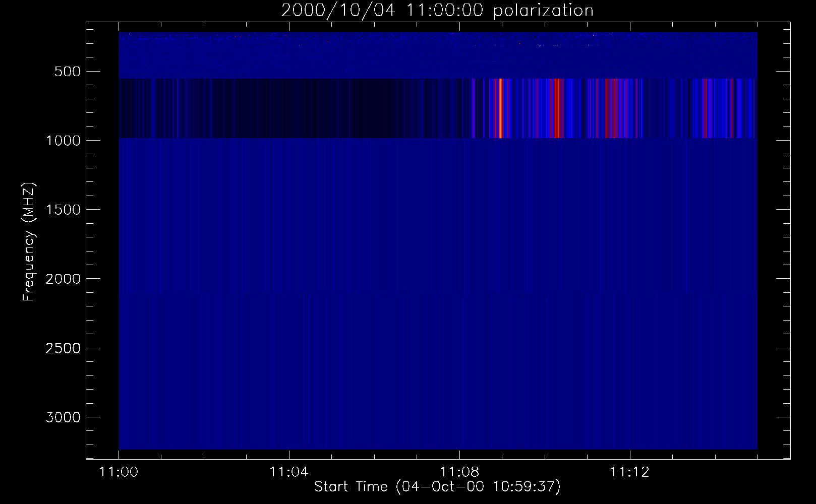Click the 1000 frequency tick label
Viewport: 816px width, 504px height.
[63, 141]
